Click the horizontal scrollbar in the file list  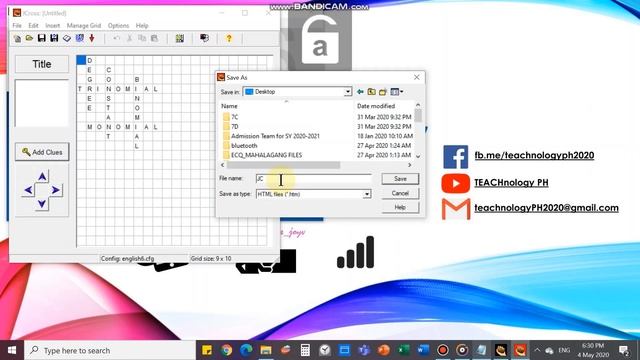coord(283,165)
